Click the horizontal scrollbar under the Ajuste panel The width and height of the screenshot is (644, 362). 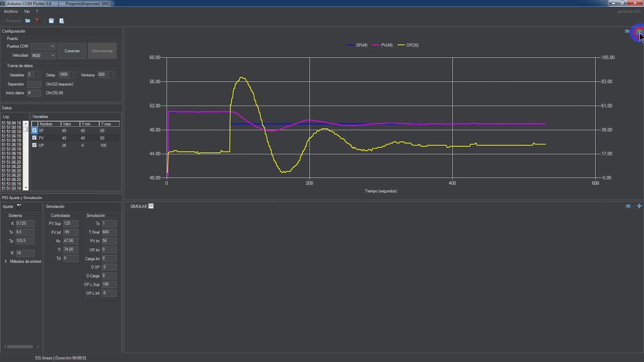(x=20, y=346)
